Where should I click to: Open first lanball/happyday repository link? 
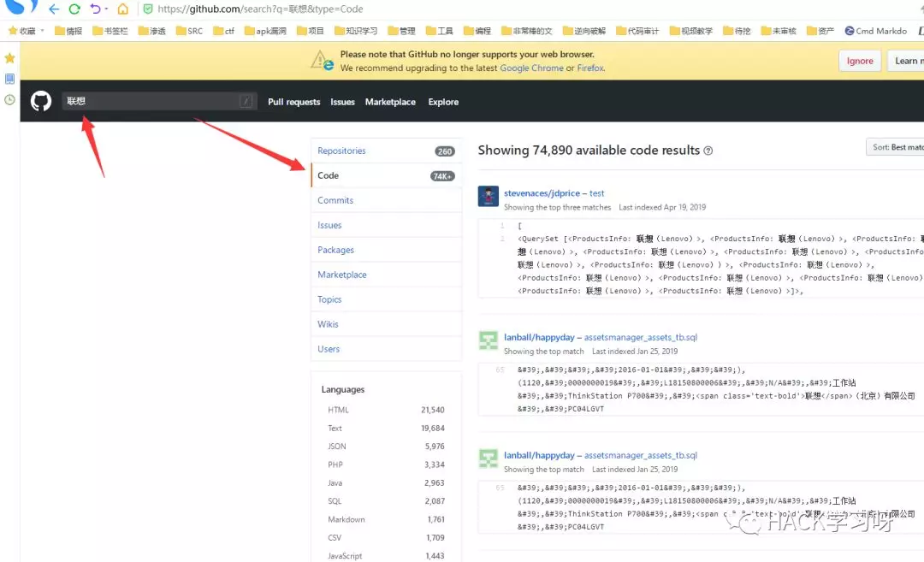539,338
